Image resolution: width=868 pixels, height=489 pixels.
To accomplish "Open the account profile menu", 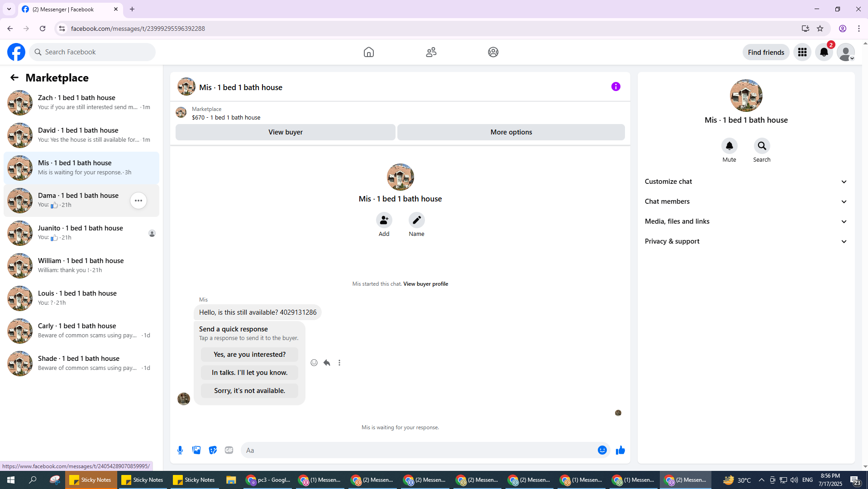I will pos(845,52).
